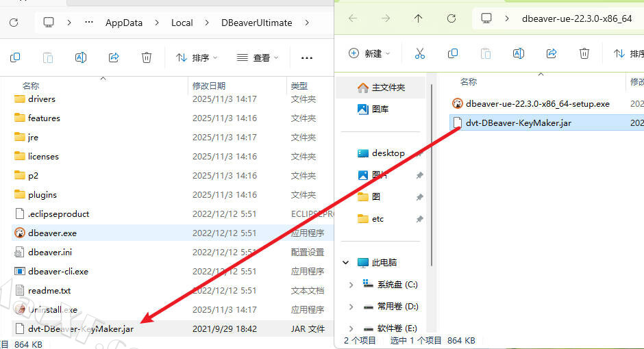Viewport: 644px width, 349px height.
Task: Click the copy icon in right toolbar
Action: tap(453, 53)
